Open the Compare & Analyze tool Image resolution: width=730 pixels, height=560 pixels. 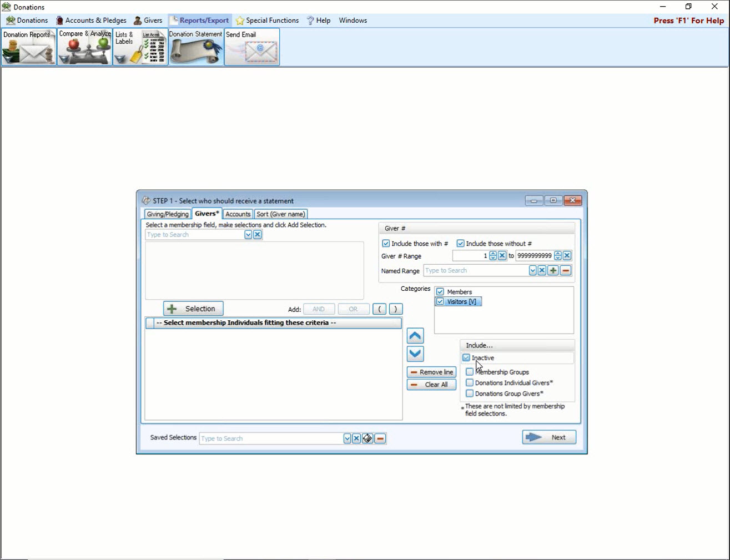point(85,48)
